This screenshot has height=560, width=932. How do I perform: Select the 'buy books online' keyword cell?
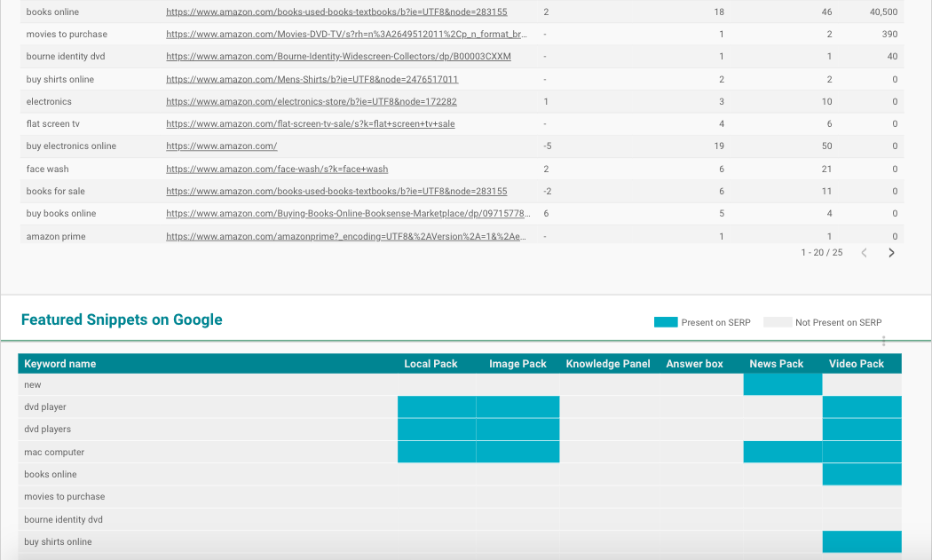click(61, 213)
